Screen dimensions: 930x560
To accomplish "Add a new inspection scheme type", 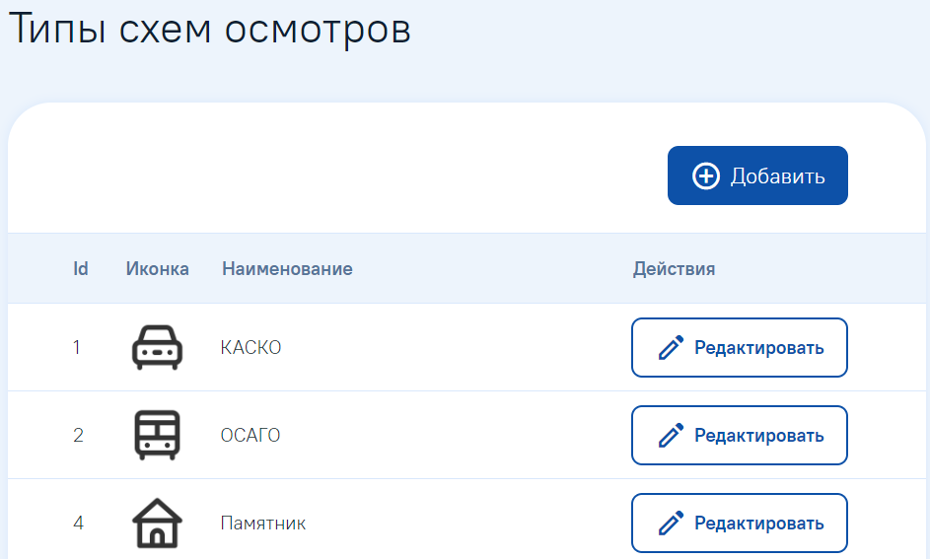I will (x=757, y=175).
